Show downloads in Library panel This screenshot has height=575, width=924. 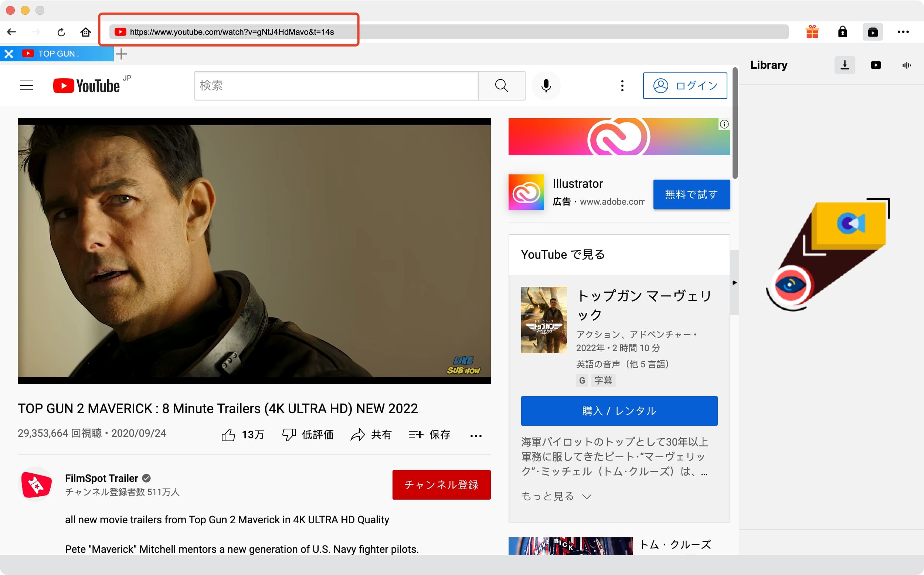pyautogui.click(x=845, y=65)
